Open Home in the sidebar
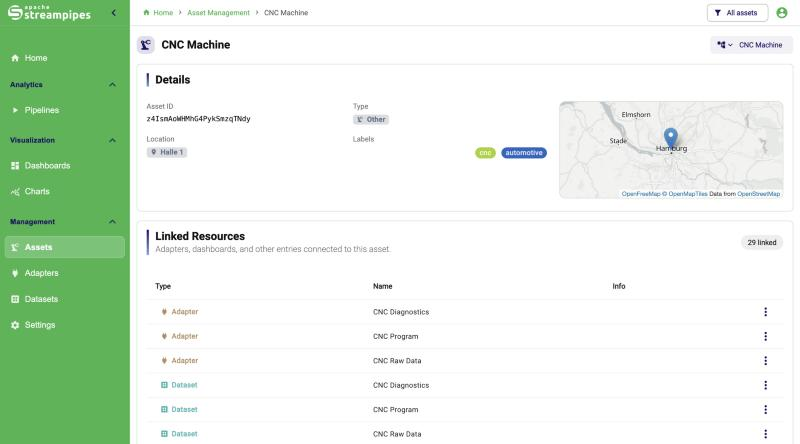The width and height of the screenshot is (800, 444). pyautogui.click(x=65, y=58)
